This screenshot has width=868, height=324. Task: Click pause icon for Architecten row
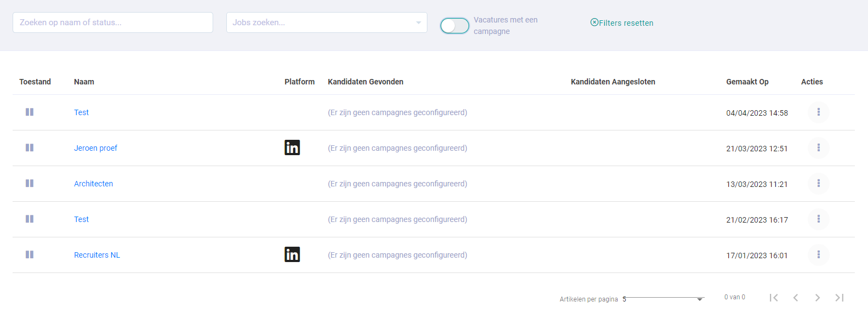point(30,183)
